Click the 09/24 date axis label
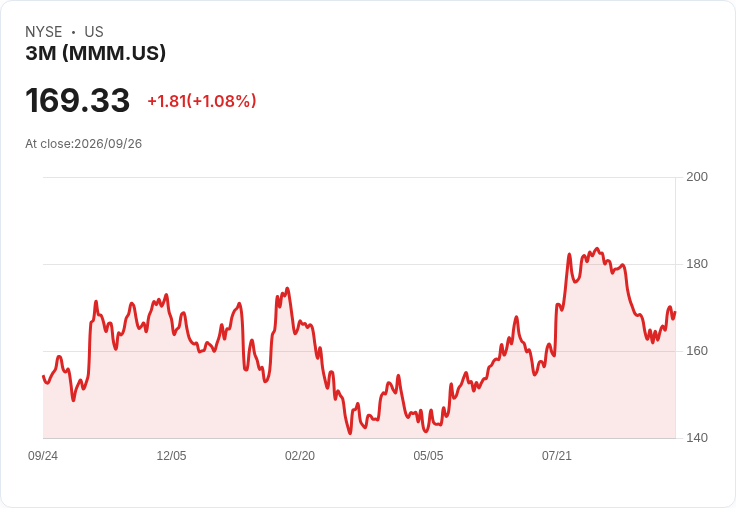 pos(43,455)
